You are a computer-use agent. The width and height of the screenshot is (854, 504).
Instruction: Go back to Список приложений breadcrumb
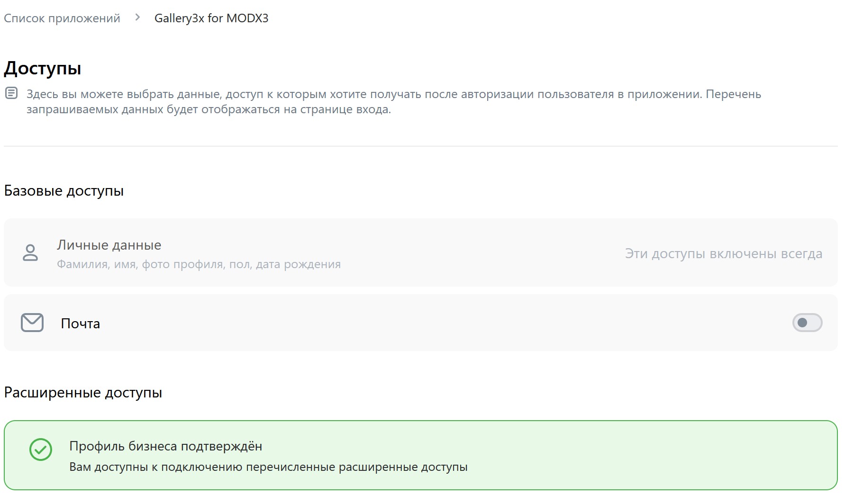point(62,18)
